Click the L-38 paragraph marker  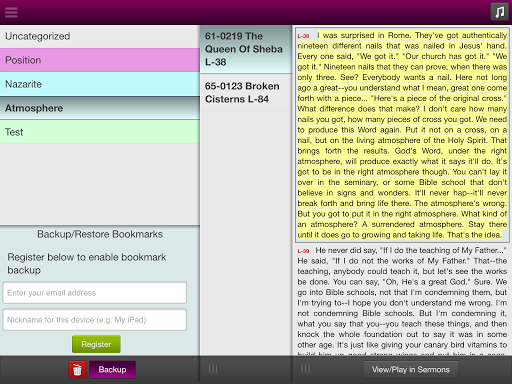(x=303, y=36)
